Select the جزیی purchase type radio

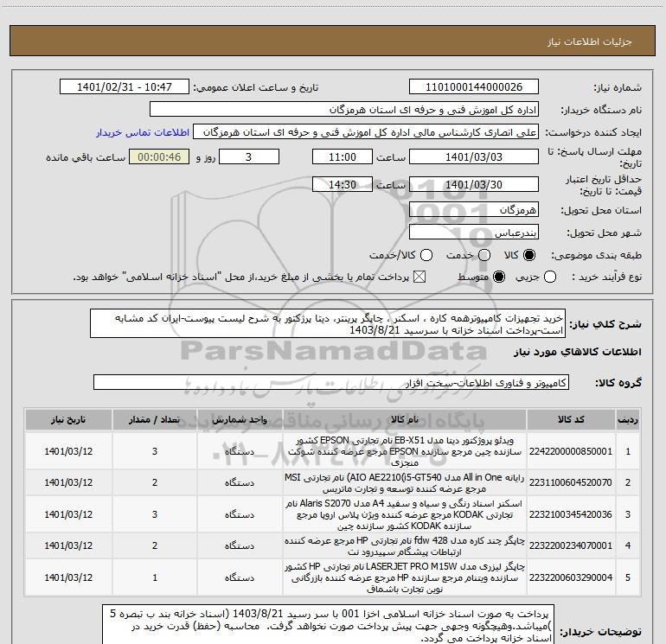[x=550, y=277]
